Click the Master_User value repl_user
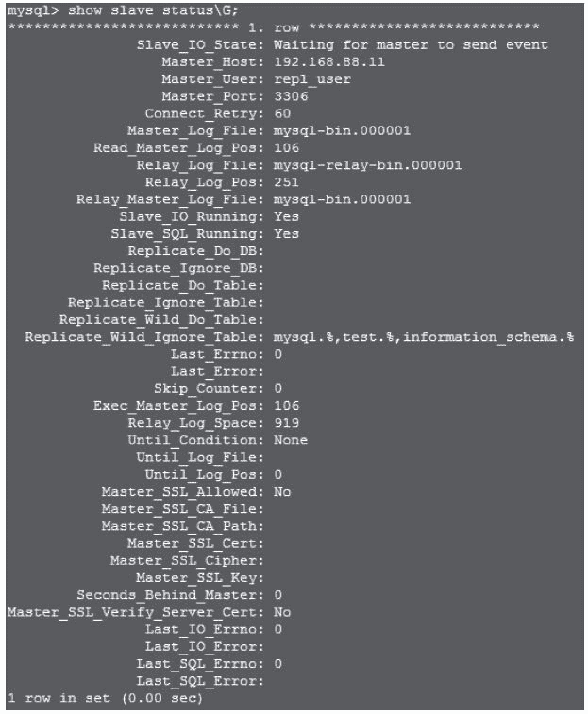The image size is (588, 714). (x=311, y=79)
